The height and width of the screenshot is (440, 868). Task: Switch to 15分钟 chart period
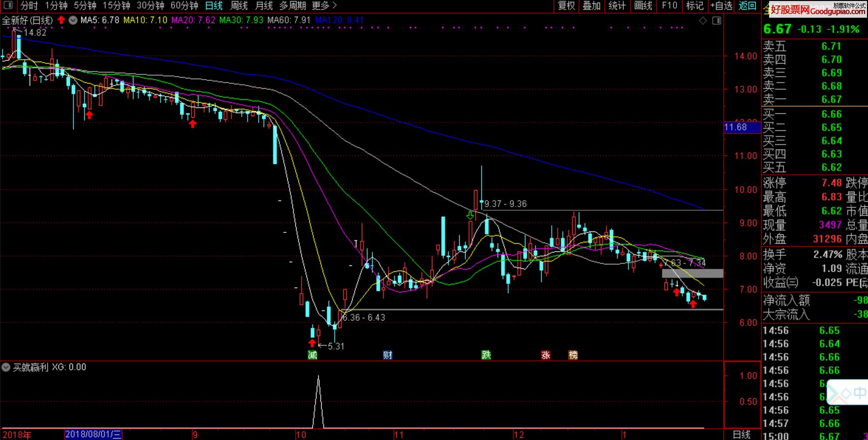click(x=116, y=6)
